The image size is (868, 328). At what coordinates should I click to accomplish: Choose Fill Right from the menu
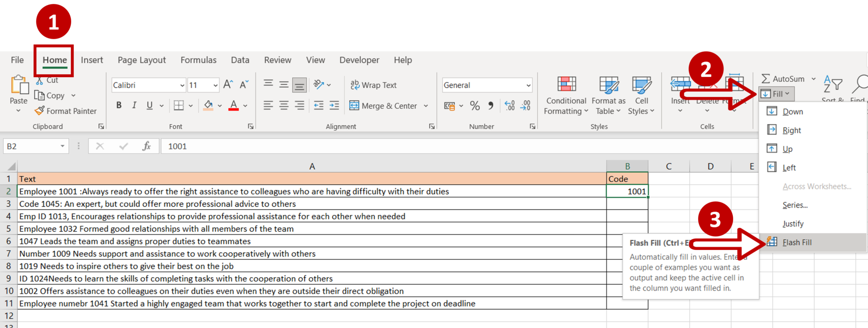pyautogui.click(x=812, y=130)
